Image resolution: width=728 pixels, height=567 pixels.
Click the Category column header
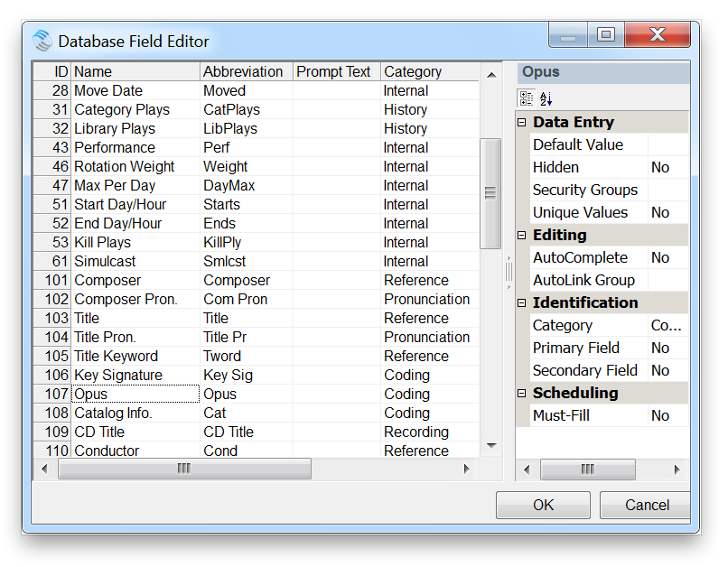tap(413, 71)
